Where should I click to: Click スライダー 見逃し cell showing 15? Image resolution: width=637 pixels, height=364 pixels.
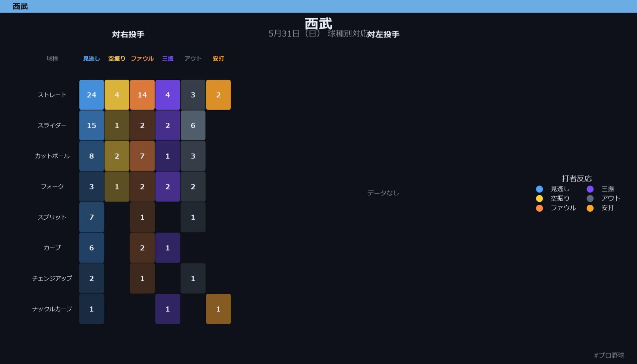[x=92, y=125]
